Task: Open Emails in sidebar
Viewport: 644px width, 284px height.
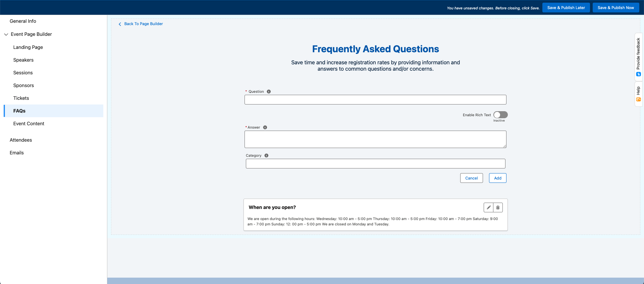Action: (17, 153)
